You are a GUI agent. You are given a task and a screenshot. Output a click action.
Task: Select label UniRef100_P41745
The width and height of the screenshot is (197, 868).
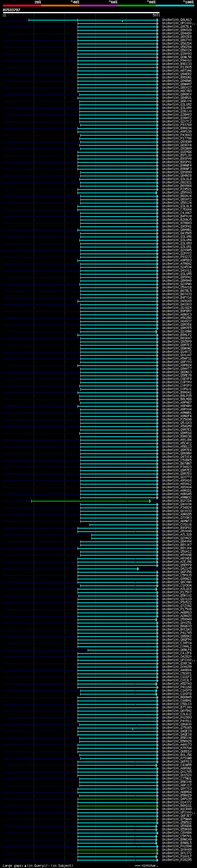[176, 633]
